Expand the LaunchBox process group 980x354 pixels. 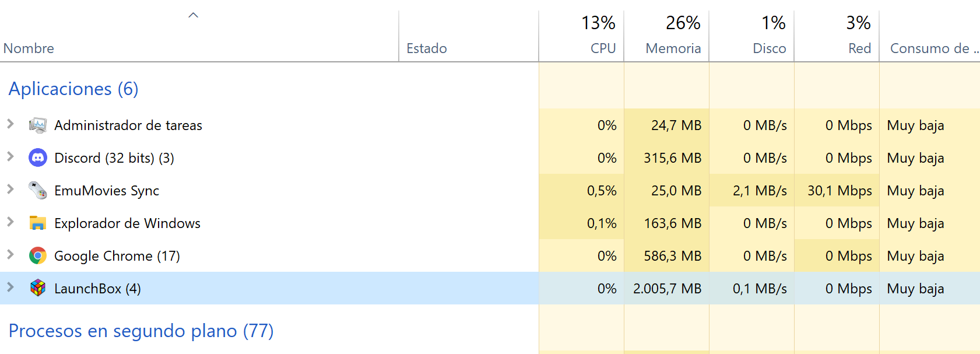point(10,287)
